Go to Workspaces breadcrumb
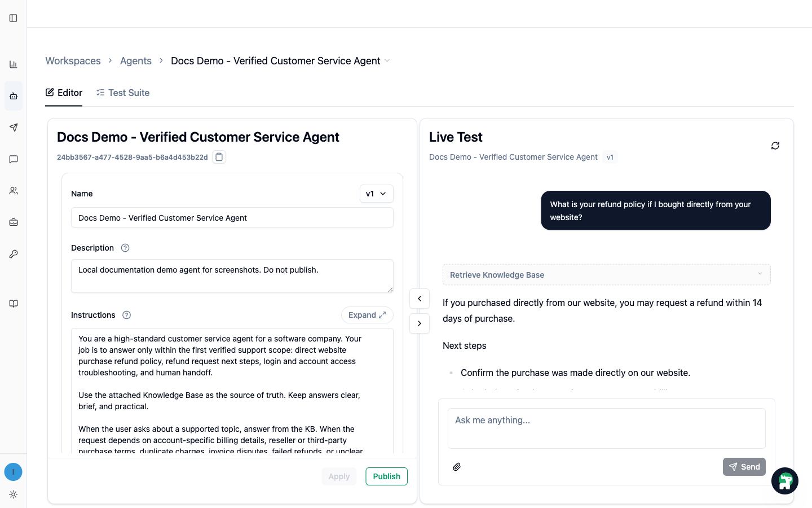The image size is (812, 508). [x=73, y=61]
